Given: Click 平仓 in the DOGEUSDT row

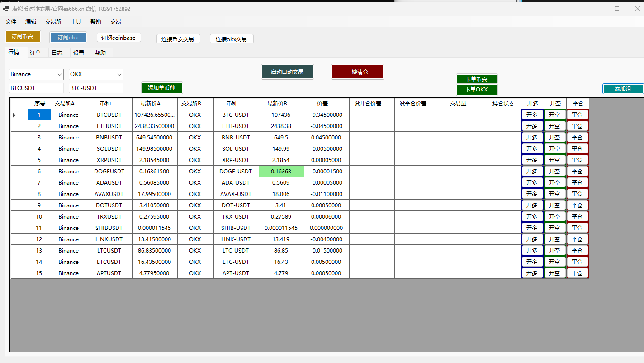Looking at the screenshot, I should coord(577,171).
